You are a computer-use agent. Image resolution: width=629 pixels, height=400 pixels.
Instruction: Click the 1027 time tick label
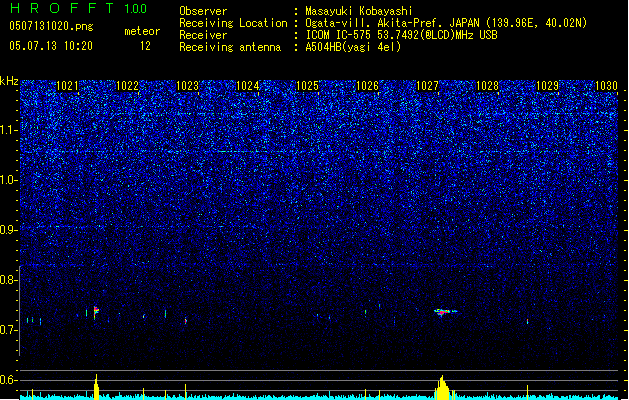pyautogui.click(x=428, y=86)
